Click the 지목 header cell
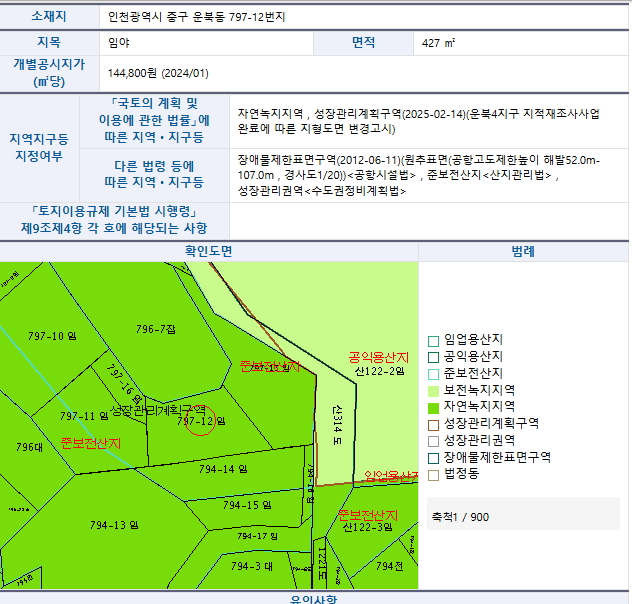This screenshot has height=604, width=632. pos(50,42)
